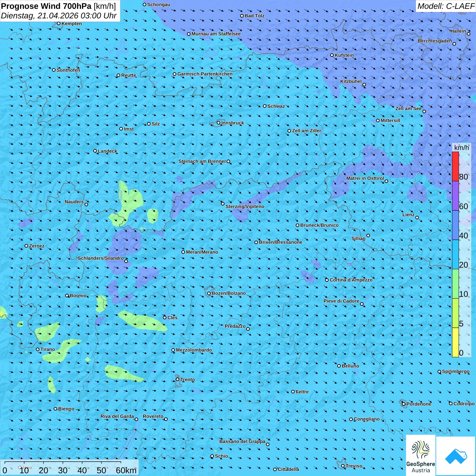Click the 'Tirano' label
This screenshot has height=476, width=476.
click(x=48, y=349)
